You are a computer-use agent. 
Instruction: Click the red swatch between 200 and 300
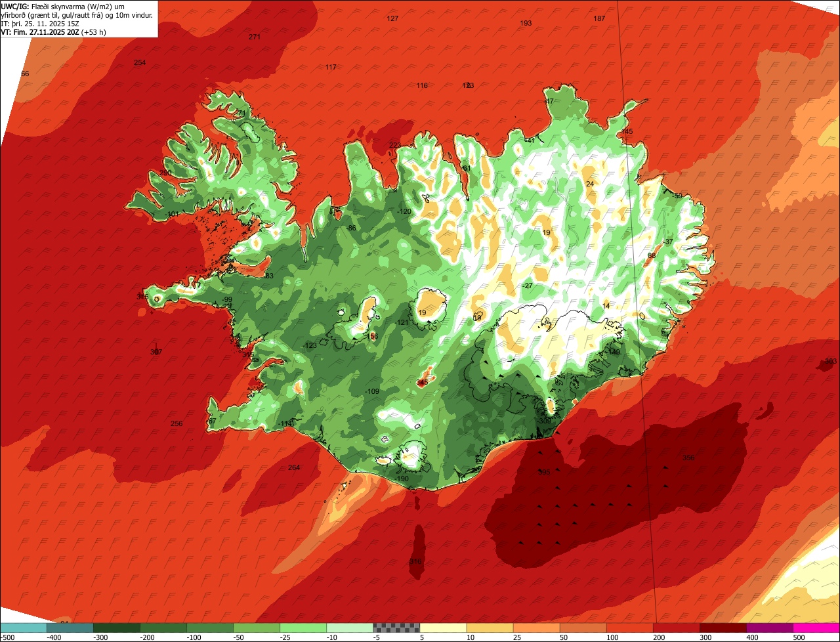tap(676, 628)
